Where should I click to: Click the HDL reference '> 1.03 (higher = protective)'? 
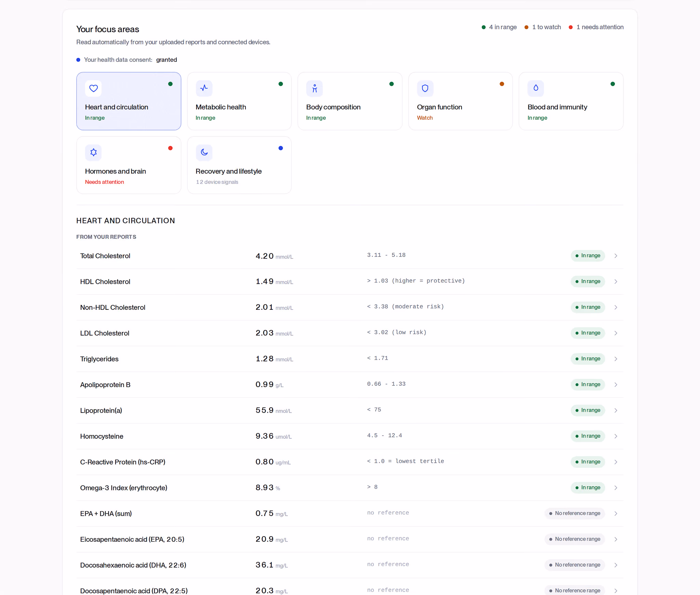(x=416, y=281)
